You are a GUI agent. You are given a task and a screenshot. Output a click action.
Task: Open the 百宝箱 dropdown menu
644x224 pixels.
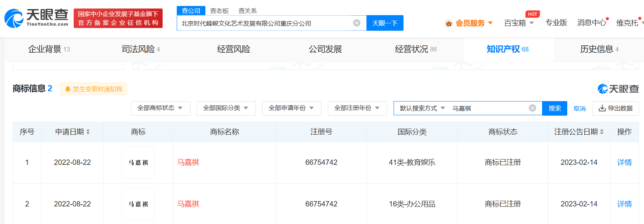pos(519,23)
